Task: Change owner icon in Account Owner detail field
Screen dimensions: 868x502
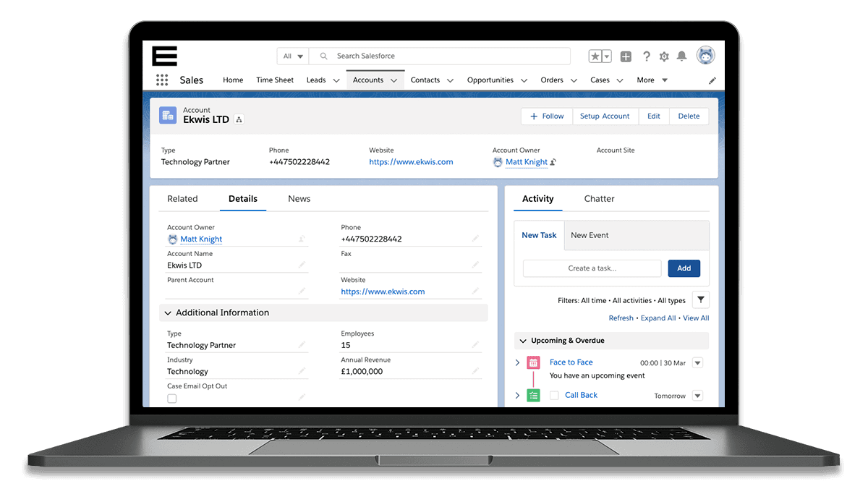Action: click(x=302, y=239)
